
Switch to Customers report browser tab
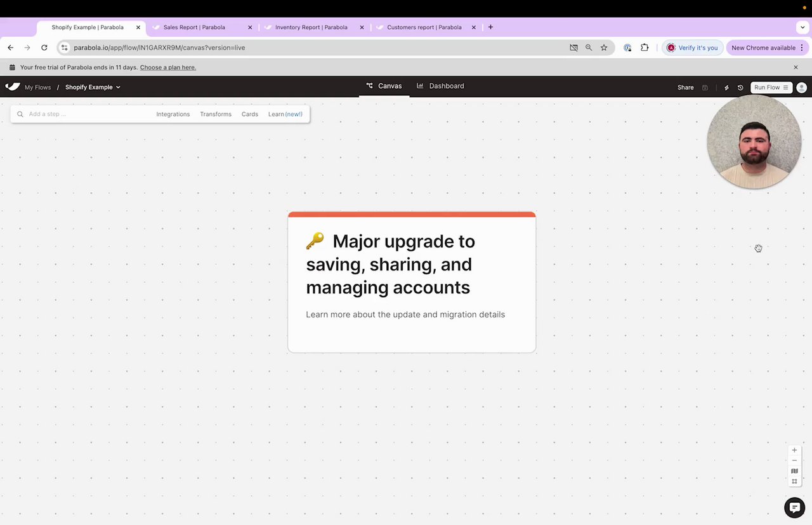(424, 27)
